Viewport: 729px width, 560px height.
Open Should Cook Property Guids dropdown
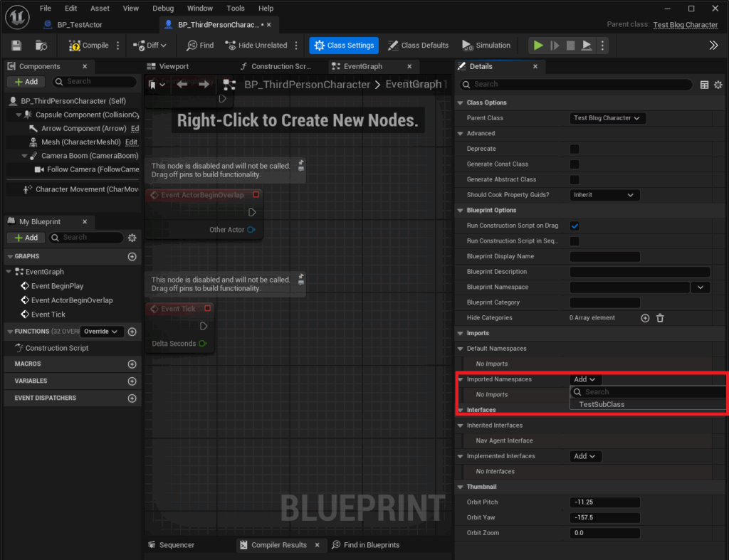pyautogui.click(x=604, y=195)
